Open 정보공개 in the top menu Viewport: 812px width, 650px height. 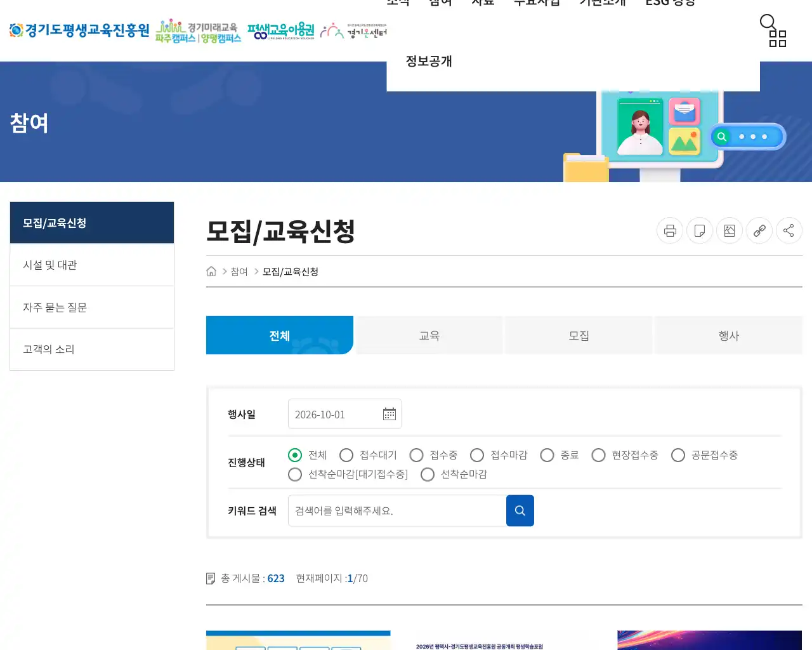(x=429, y=61)
